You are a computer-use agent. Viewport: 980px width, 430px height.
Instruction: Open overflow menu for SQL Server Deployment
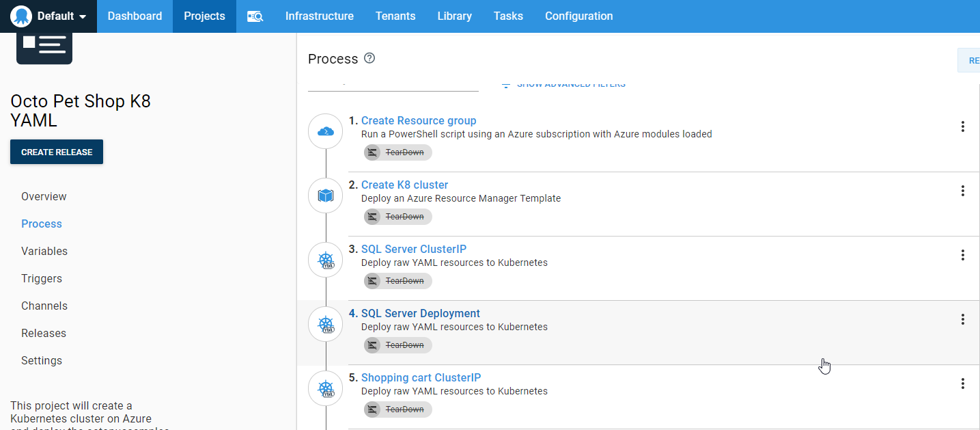point(962,319)
